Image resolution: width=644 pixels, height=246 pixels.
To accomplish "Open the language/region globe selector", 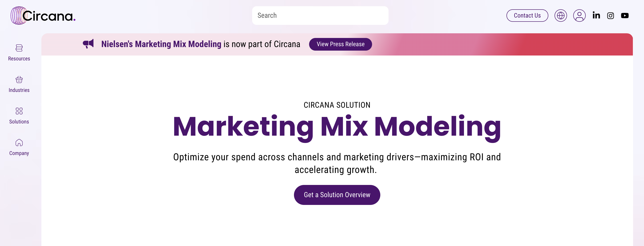I will pos(561,16).
